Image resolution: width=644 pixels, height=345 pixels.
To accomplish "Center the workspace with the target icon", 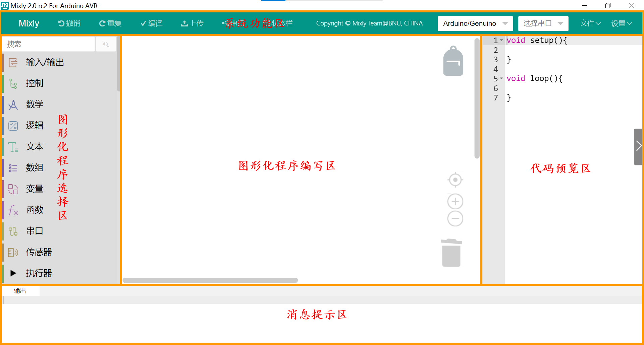I will pyautogui.click(x=455, y=180).
